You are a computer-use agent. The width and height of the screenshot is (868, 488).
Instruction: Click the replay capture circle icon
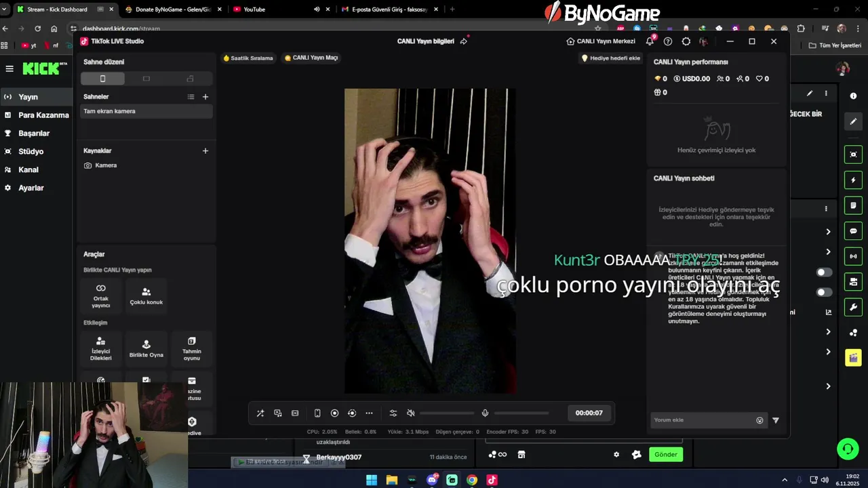tap(352, 413)
